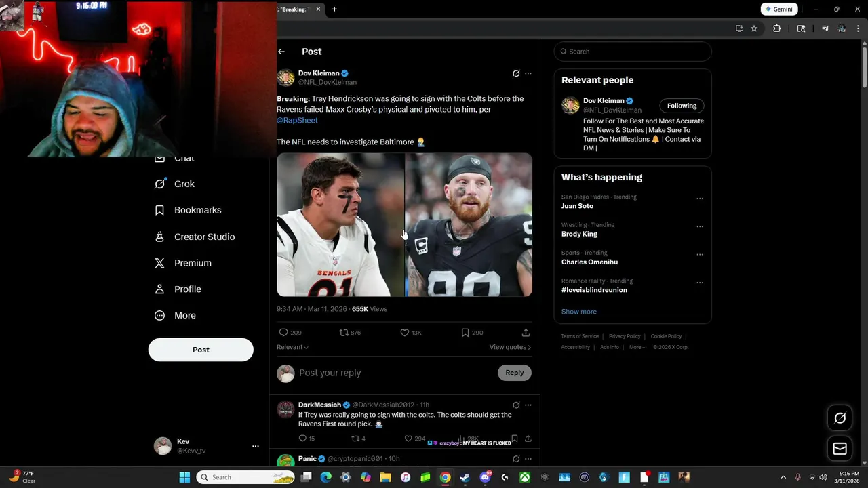Viewport: 868px width, 488px height.
Task: Open more options on DarkMessiah's reply
Action: point(528,405)
